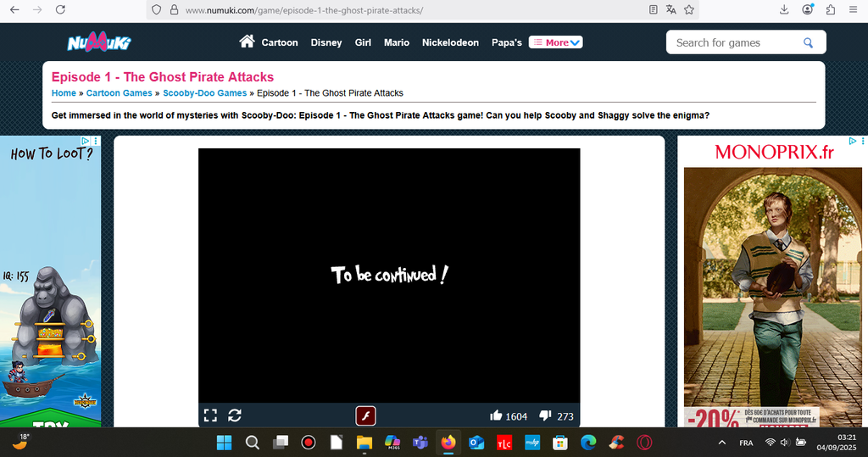Viewport: 868px width, 457px height.
Task: Click the search magnifier icon
Action: pyautogui.click(x=809, y=42)
